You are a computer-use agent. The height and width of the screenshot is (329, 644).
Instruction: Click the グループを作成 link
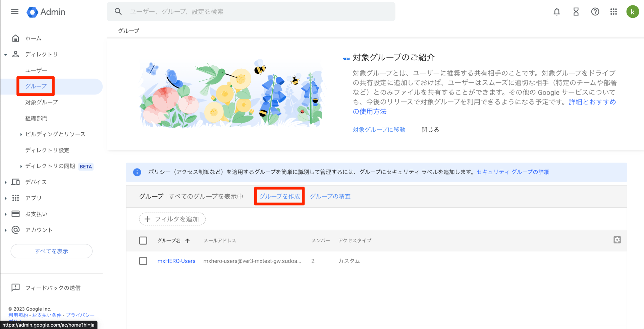(x=279, y=196)
